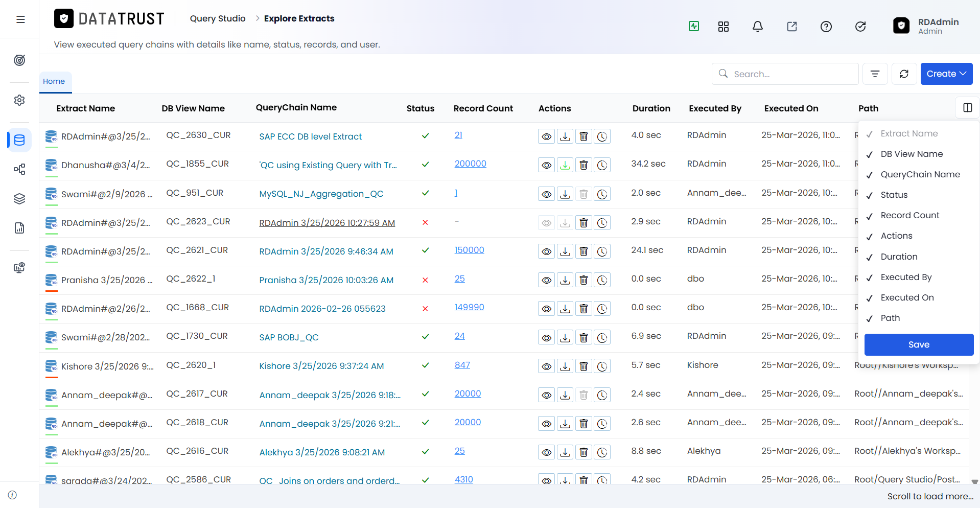Open the green activity monitor icon
Viewport: 980px width, 508px height.
pyautogui.click(x=694, y=26)
